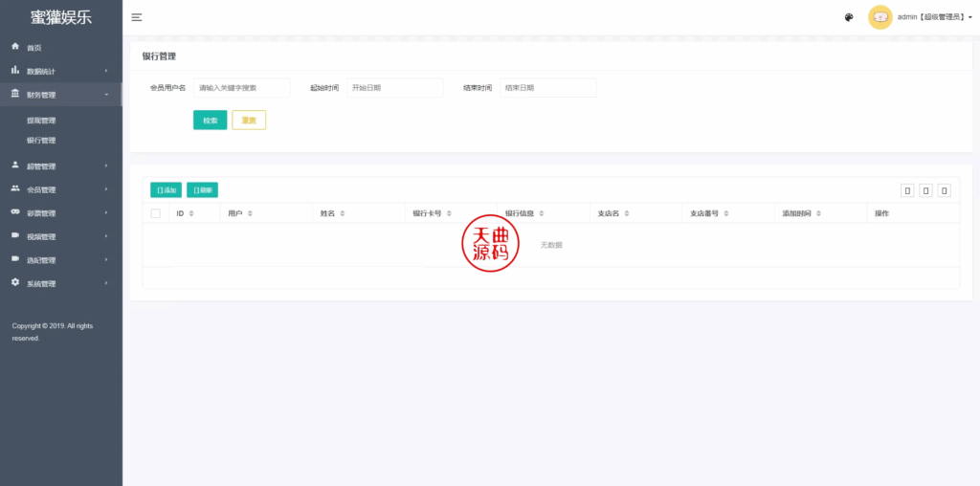This screenshot has height=486, width=980.
Task: Click the green 检索 search button
Action: 210,120
